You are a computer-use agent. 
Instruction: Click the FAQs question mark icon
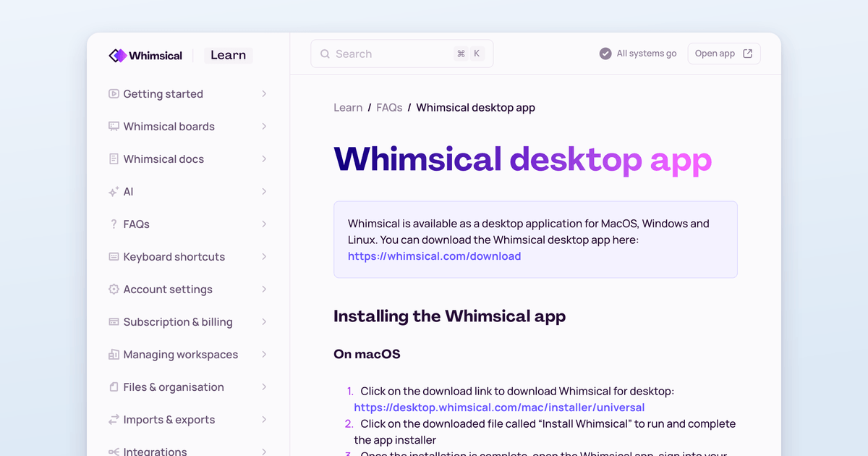coord(114,224)
